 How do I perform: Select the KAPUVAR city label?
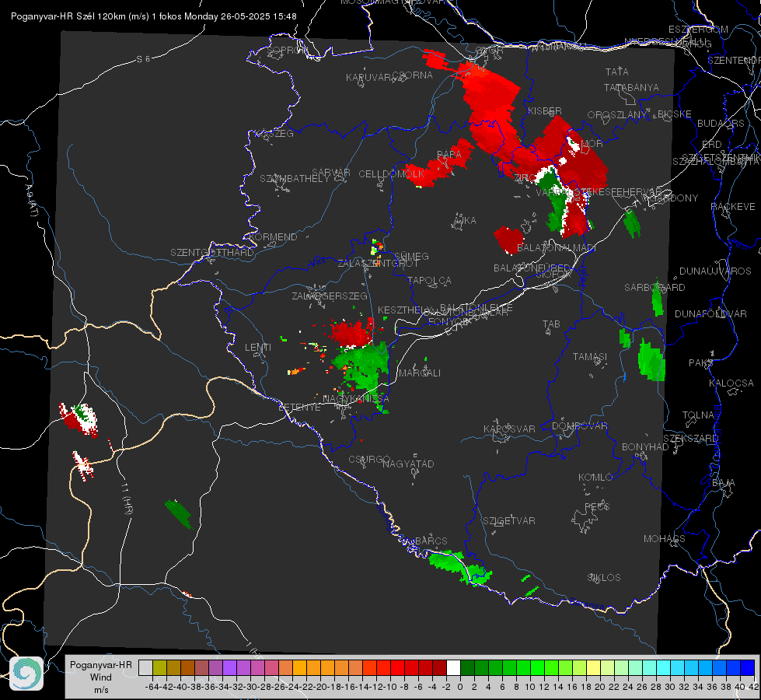[x=369, y=78]
